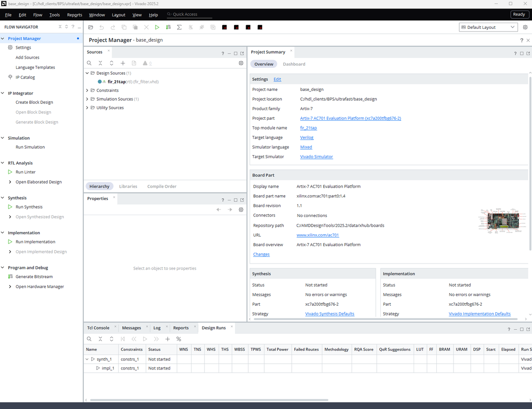Switch to the Libraries tab in Sources
Image resolution: width=532 pixels, height=409 pixels.
coord(128,186)
